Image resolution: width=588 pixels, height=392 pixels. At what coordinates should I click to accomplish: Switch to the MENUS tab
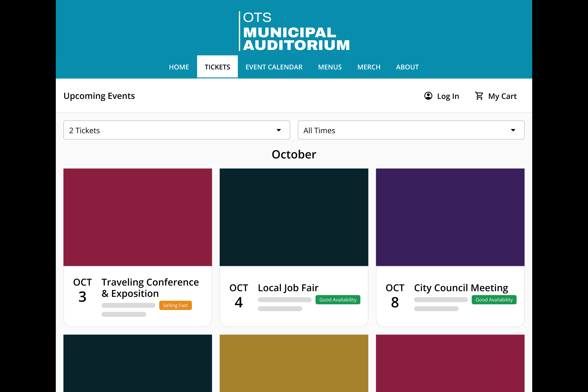[x=330, y=67]
